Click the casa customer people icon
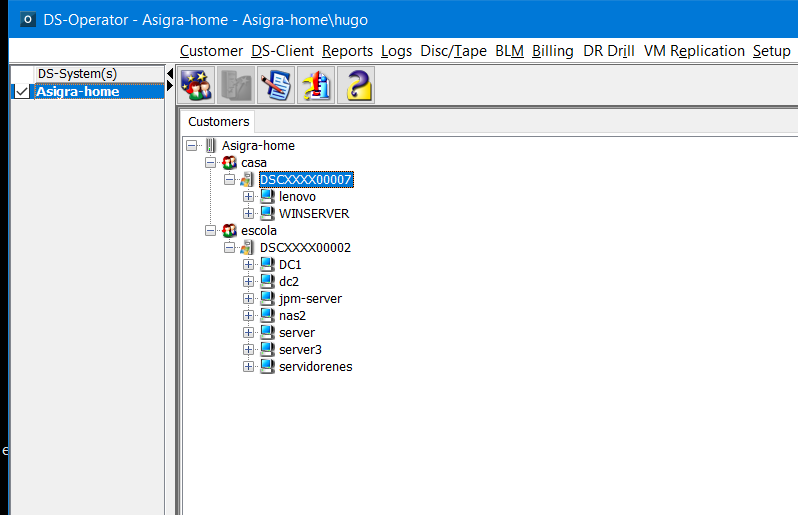Screen dimensions: 798x515 click(x=230, y=163)
